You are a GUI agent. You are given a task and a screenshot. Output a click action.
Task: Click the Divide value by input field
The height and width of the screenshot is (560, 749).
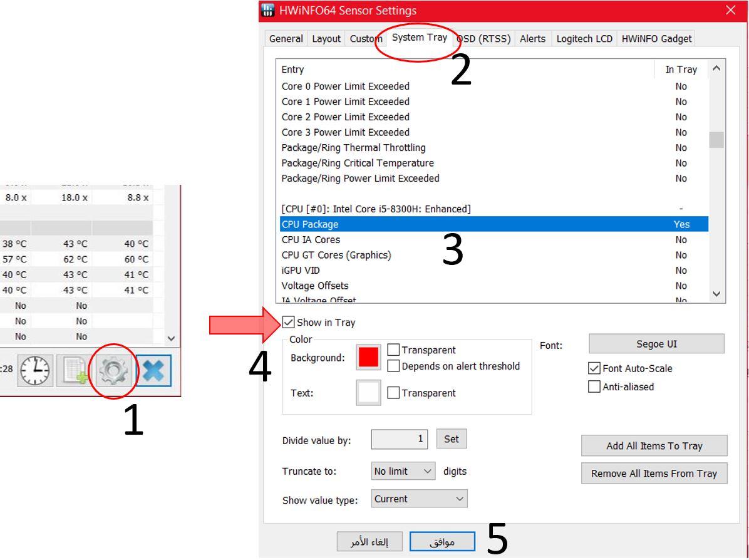[400, 439]
